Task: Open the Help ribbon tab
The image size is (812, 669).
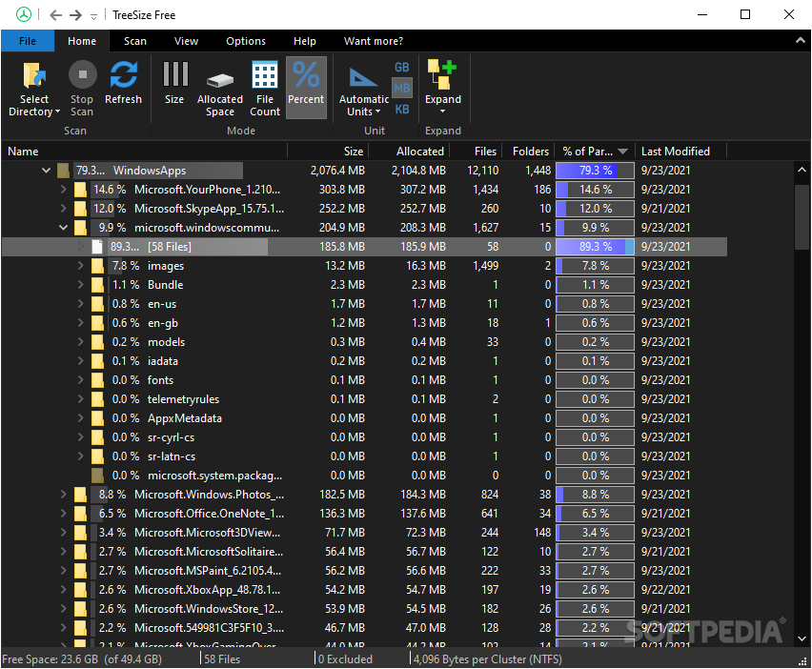Action: pyautogui.click(x=305, y=41)
